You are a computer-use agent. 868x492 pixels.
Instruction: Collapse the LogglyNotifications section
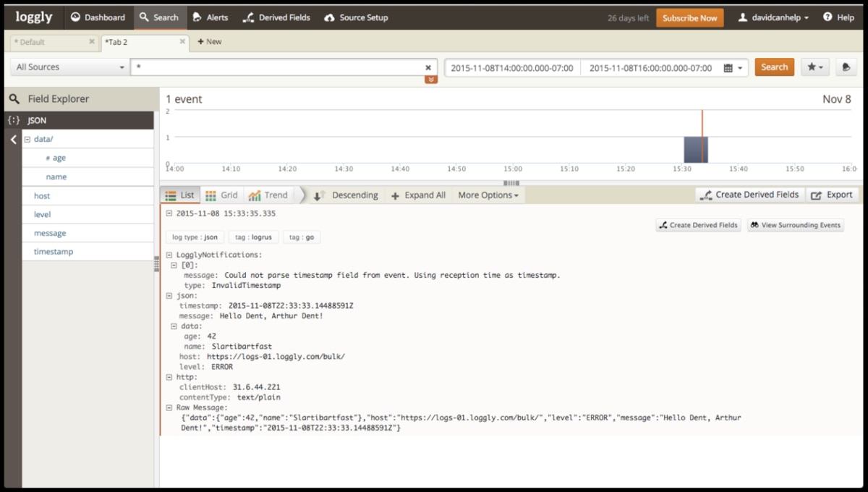tap(168, 255)
